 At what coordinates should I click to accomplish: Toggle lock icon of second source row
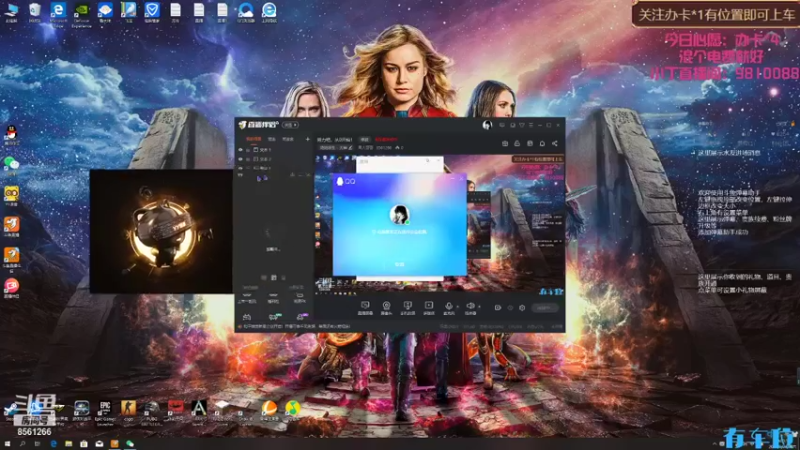[248, 159]
